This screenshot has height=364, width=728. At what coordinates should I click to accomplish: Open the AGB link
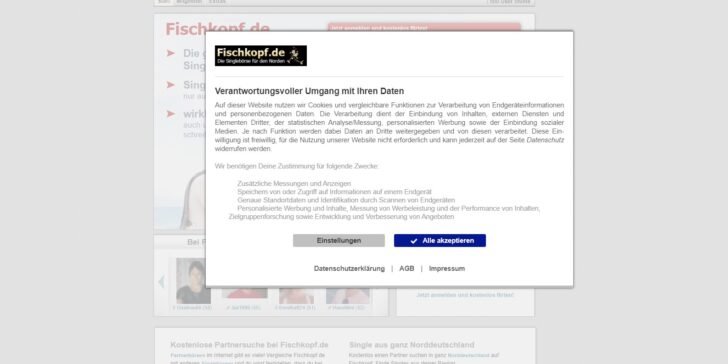pos(407,268)
